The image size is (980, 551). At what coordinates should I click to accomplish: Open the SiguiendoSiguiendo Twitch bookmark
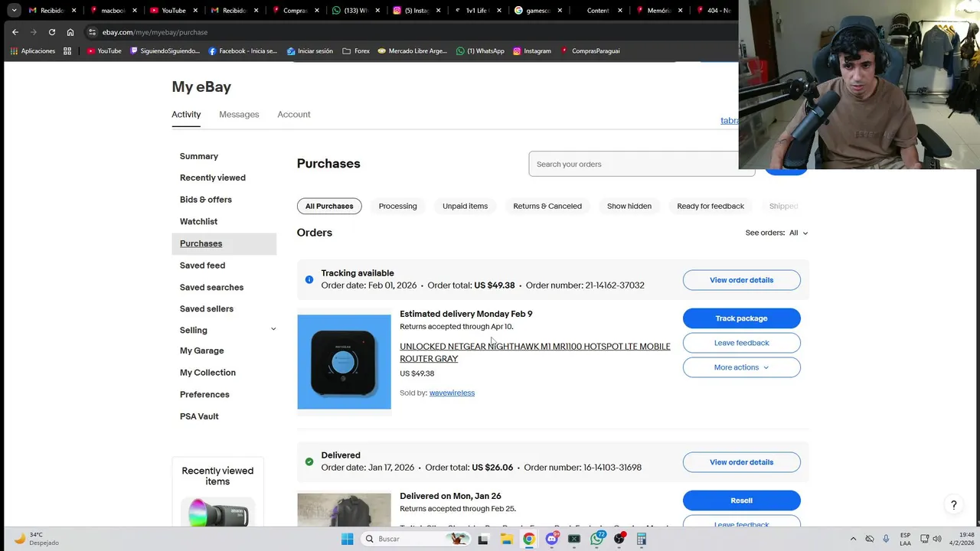(165, 51)
